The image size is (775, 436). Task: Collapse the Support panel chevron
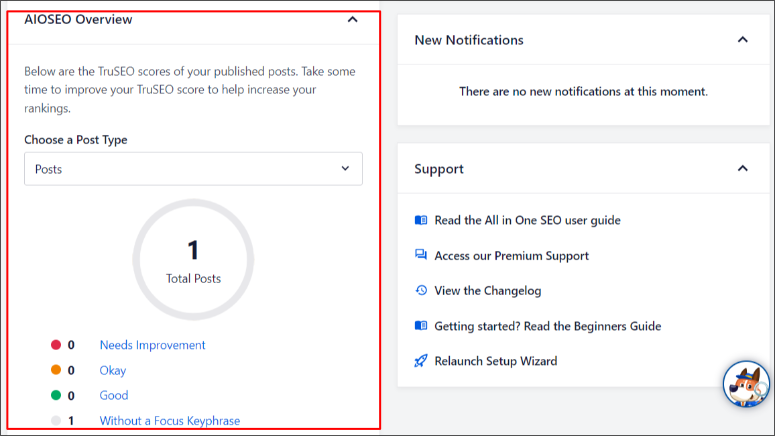click(742, 169)
